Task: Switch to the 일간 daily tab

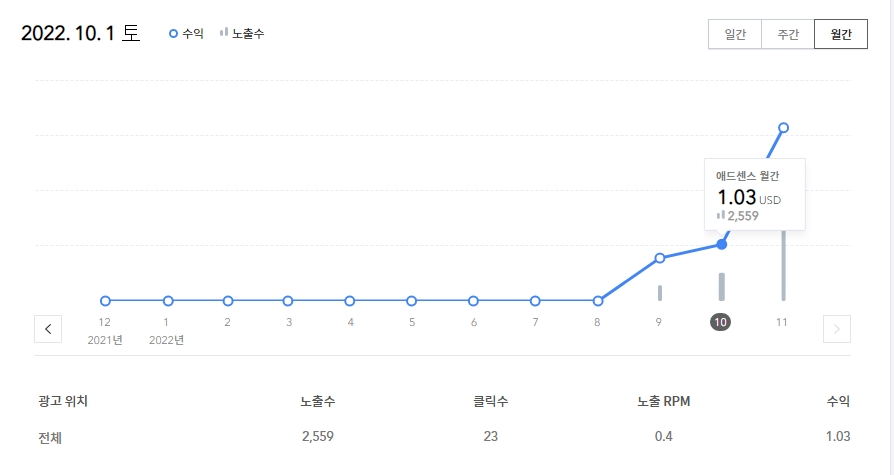Action: 735,34
